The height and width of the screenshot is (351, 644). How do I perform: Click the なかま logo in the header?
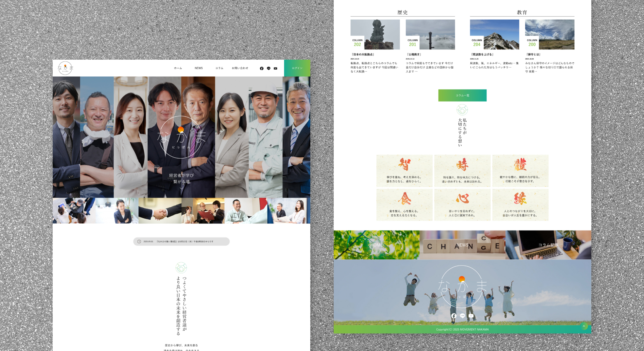pyautogui.click(x=66, y=68)
